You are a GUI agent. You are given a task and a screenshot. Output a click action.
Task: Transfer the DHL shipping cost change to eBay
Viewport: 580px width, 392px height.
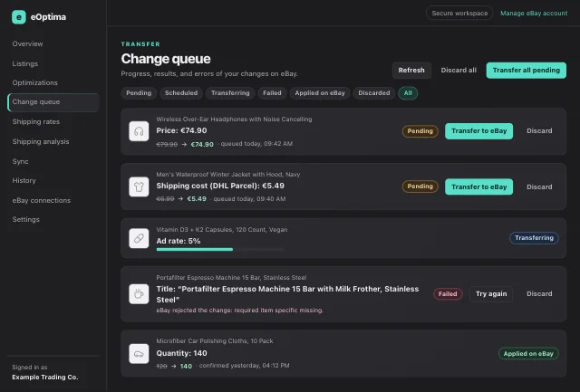coord(479,187)
